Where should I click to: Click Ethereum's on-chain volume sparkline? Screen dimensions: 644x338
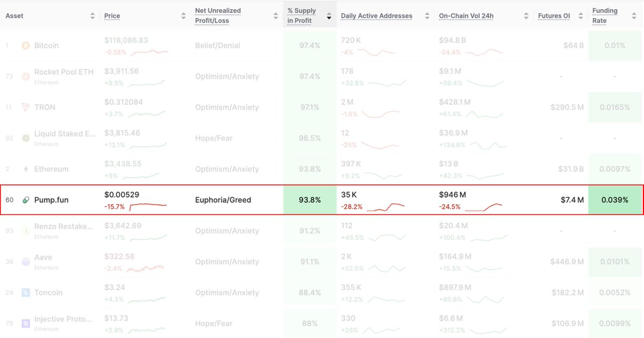click(486, 176)
